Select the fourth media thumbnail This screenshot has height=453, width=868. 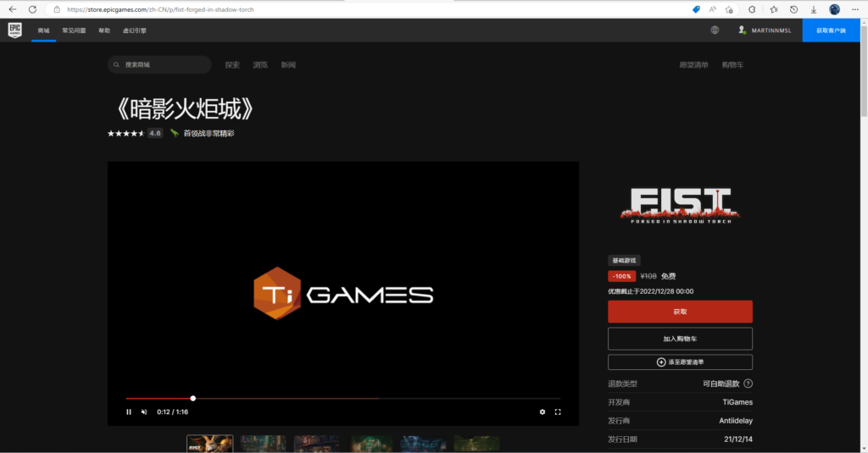(370, 444)
